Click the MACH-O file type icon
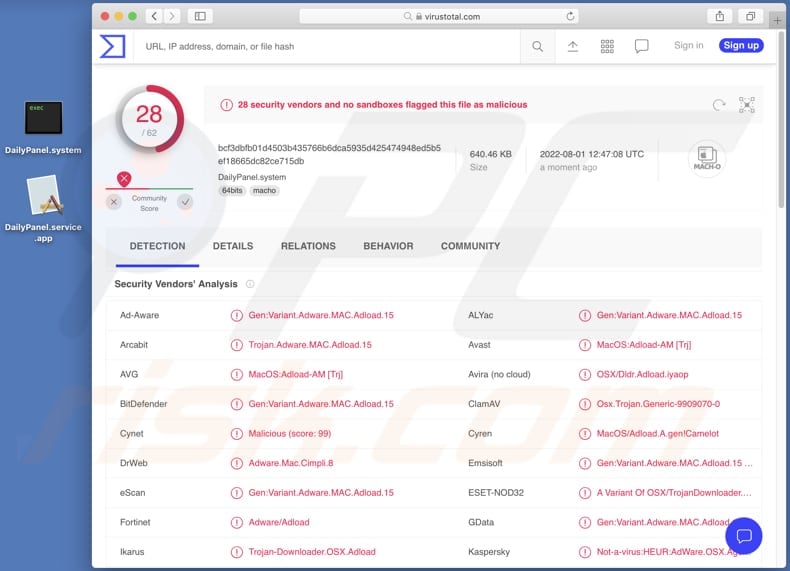Viewport: 790px width, 571px height. 707,158
